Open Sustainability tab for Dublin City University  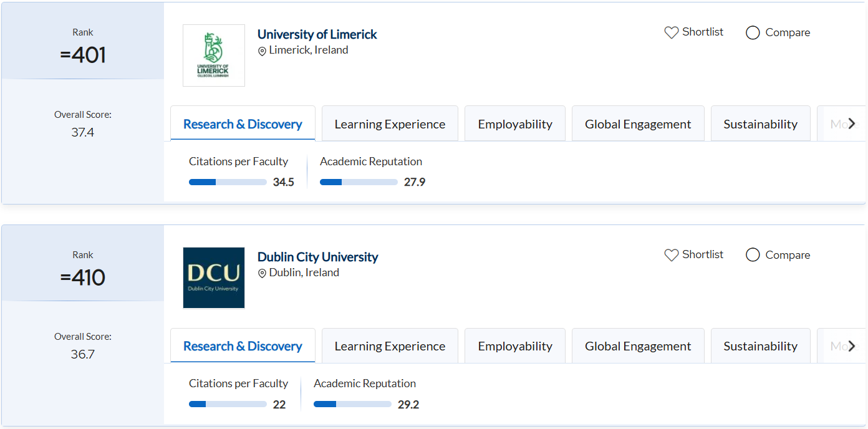tap(760, 346)
